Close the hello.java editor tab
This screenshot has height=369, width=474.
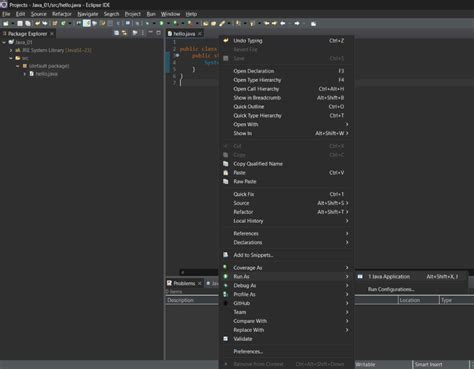click(200, 34)
